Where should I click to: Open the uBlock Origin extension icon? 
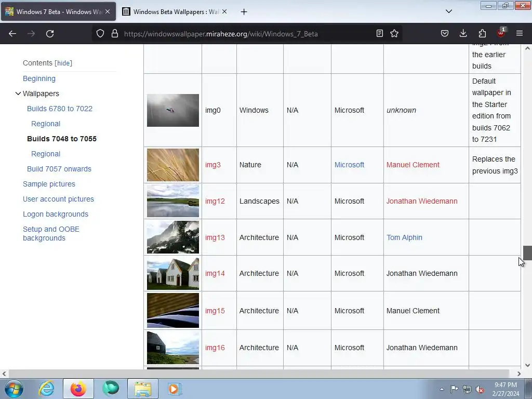pos(501,33)
